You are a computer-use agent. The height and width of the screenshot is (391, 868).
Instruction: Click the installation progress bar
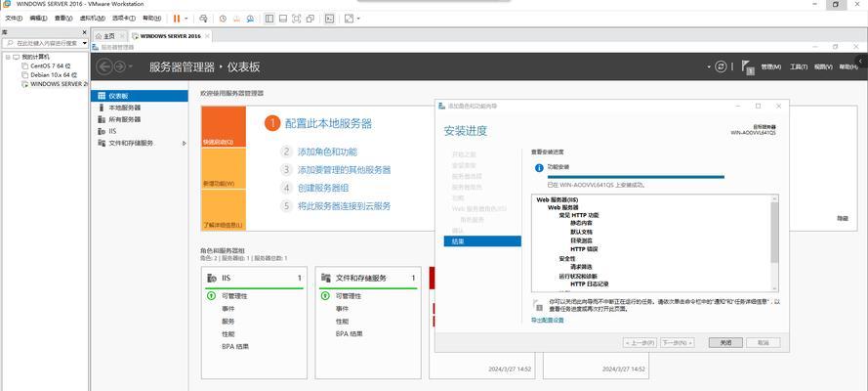coord(636,177)
